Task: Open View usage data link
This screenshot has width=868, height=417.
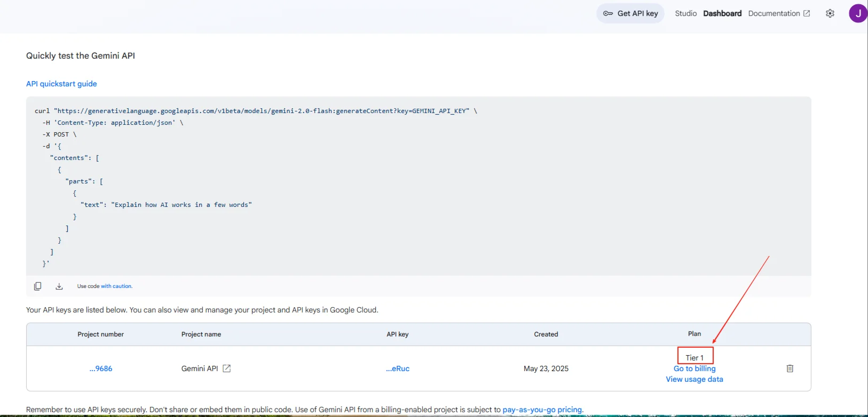Action: click(x=695, y=379)
